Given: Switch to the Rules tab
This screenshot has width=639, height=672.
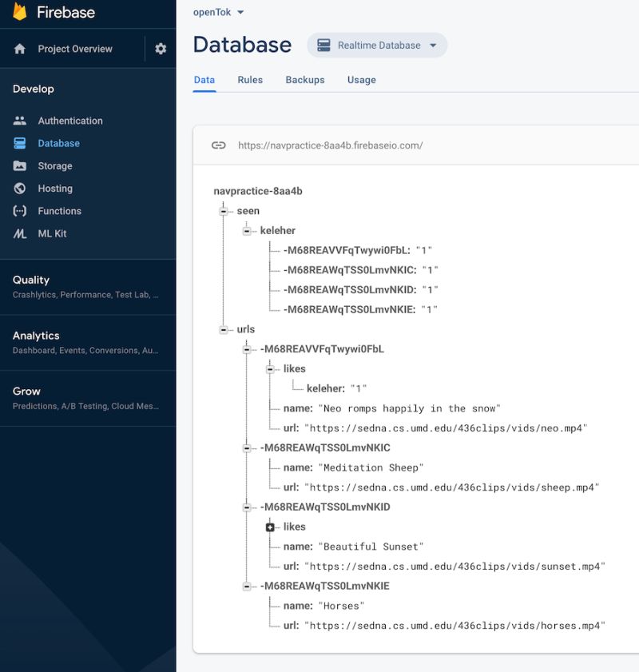Looking at the screenshot, I should [250, 80].
